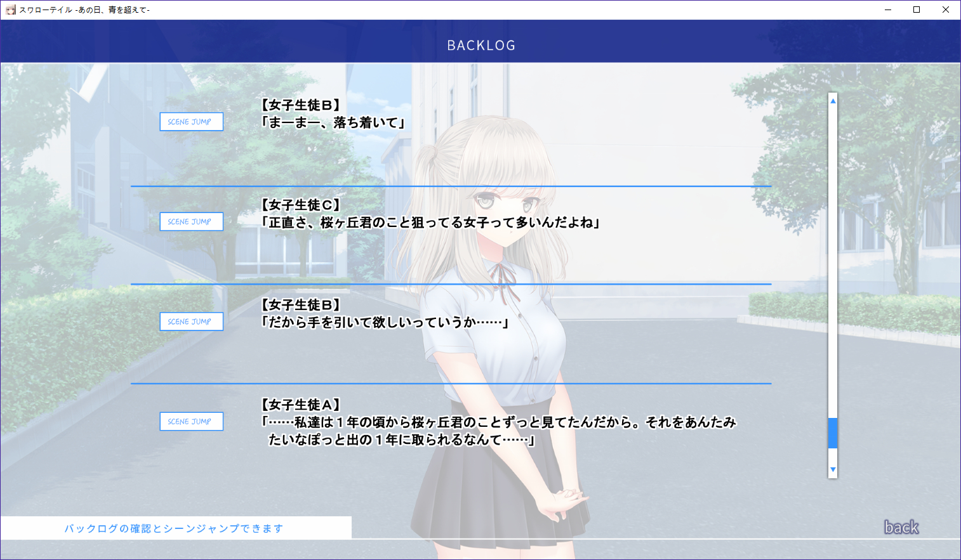
Task: Click the BACKLOG header title
Action: click(x=481, y=46)
